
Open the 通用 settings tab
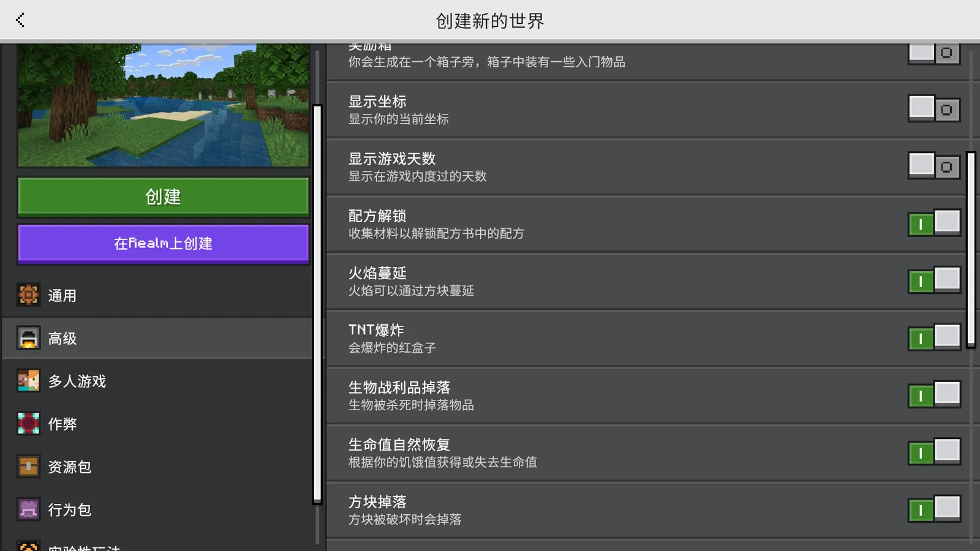coord(157,295)
